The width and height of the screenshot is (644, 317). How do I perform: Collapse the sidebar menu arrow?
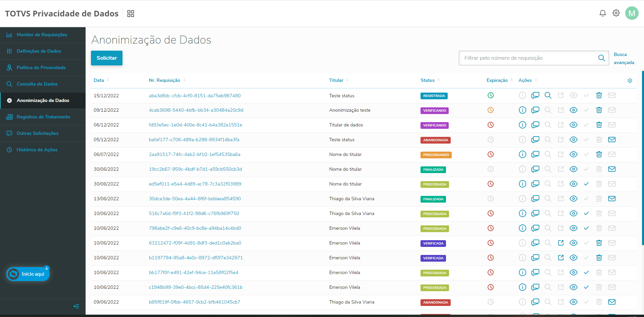click(76, 306)
